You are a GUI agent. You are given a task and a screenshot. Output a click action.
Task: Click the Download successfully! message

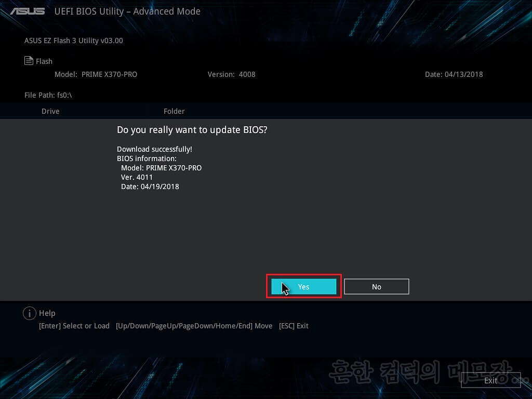coord(154,149)
